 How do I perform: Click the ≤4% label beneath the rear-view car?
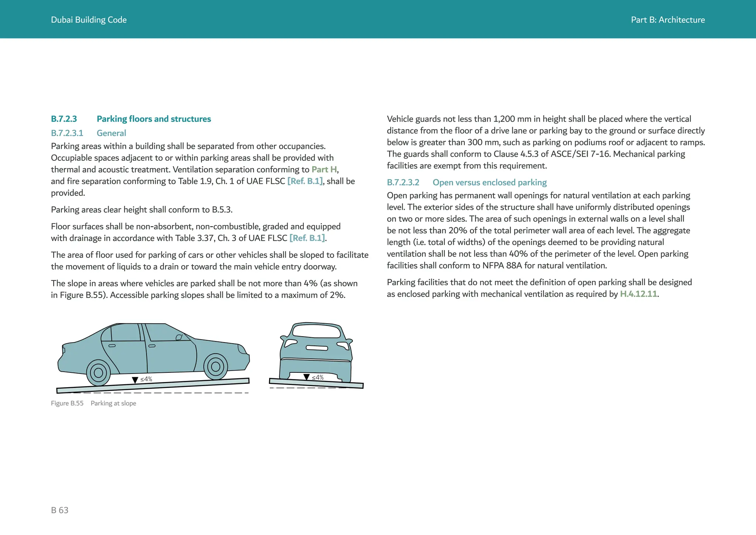tap(318, 378)
